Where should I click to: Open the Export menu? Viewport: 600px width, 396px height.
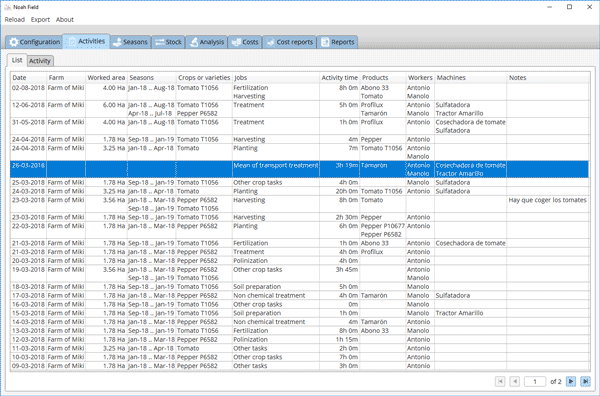click(40, 20)
